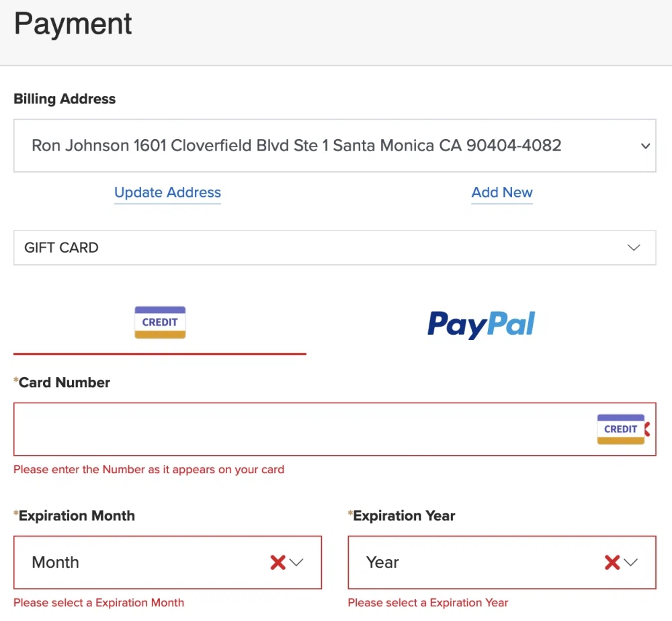Click the Expiration Month chevron arrow
This screenshot has height=621, width=672.
[296, 563]
